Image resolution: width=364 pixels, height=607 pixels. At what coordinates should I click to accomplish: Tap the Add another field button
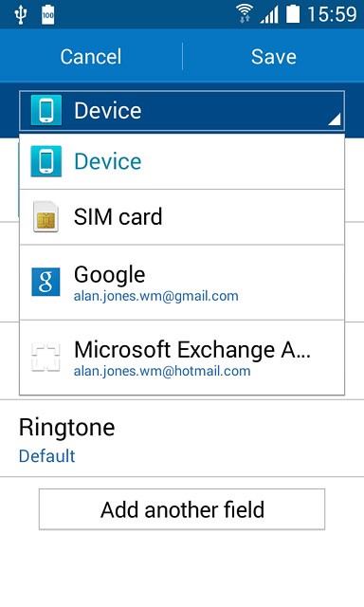click(x=182, y=509)
